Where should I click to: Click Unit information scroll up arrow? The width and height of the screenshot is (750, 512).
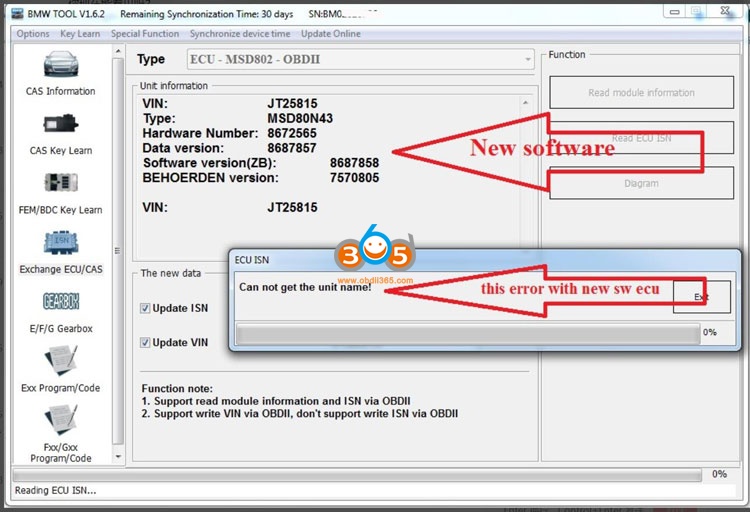525,102
